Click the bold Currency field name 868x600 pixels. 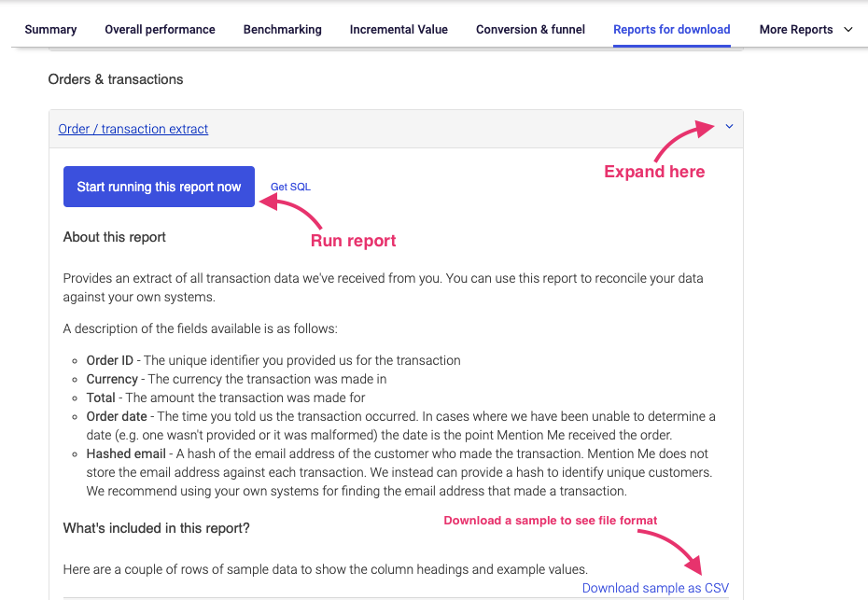112,380
